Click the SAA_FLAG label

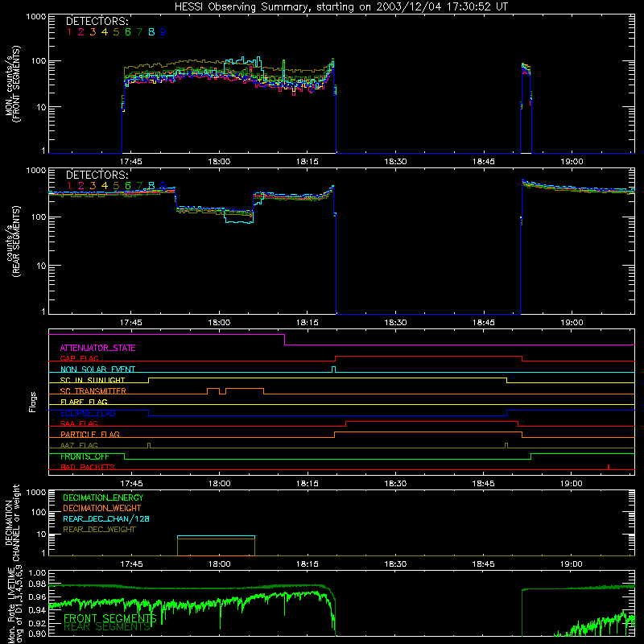(x=79, y=423)
